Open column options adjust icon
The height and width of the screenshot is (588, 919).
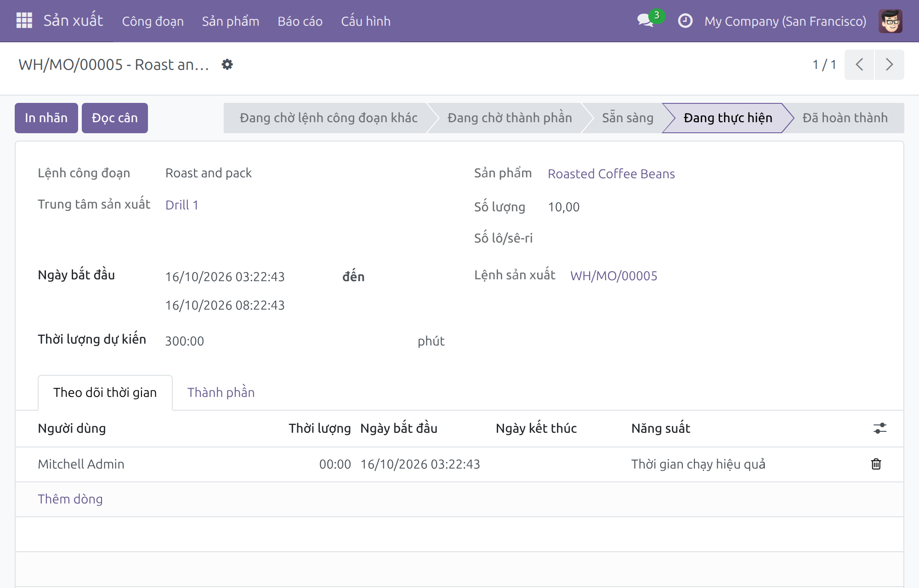(x=880, y=428)
